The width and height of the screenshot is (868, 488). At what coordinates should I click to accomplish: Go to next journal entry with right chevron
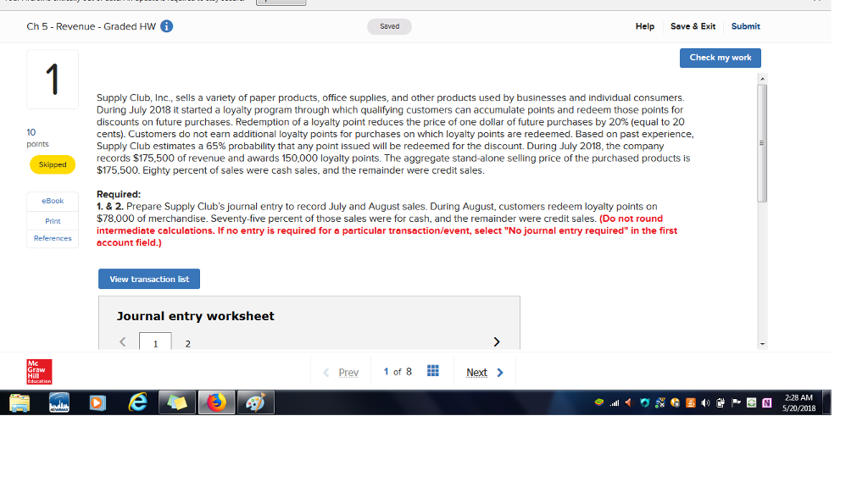tap(497, 342)
